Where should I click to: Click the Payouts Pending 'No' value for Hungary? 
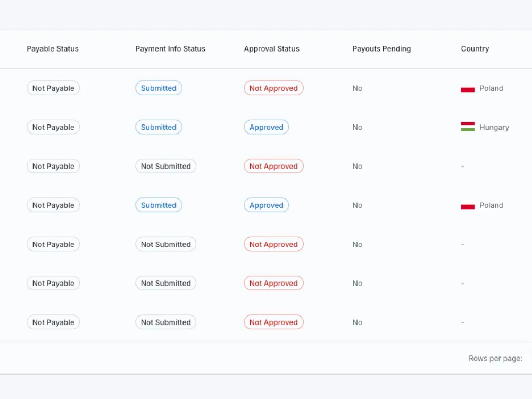[357, 127]
